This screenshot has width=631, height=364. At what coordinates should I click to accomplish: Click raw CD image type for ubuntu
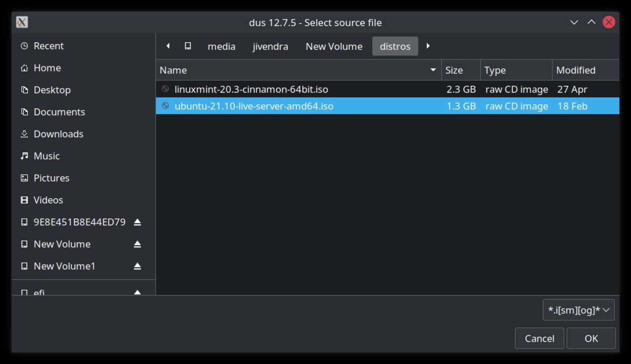pos(517,106)
